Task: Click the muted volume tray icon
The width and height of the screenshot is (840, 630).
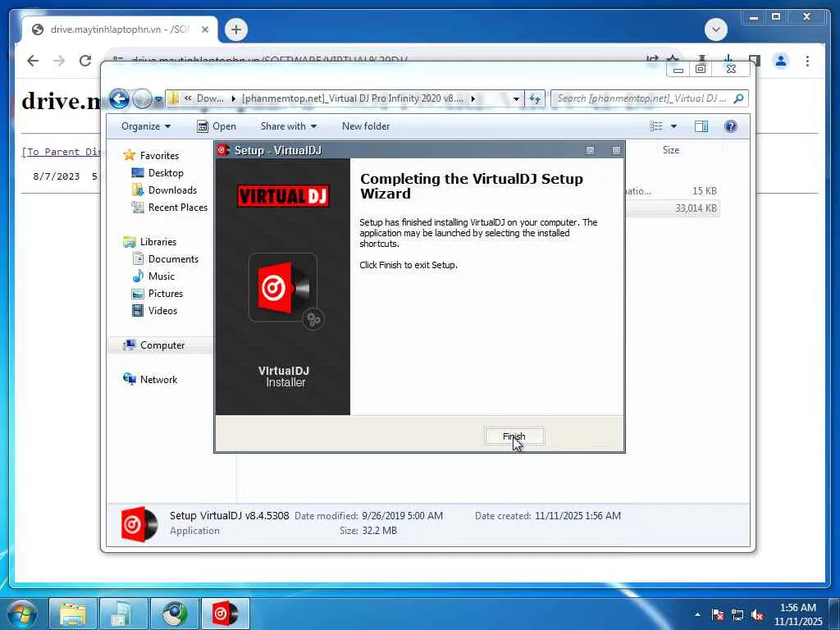Action: tap(757, 614)
